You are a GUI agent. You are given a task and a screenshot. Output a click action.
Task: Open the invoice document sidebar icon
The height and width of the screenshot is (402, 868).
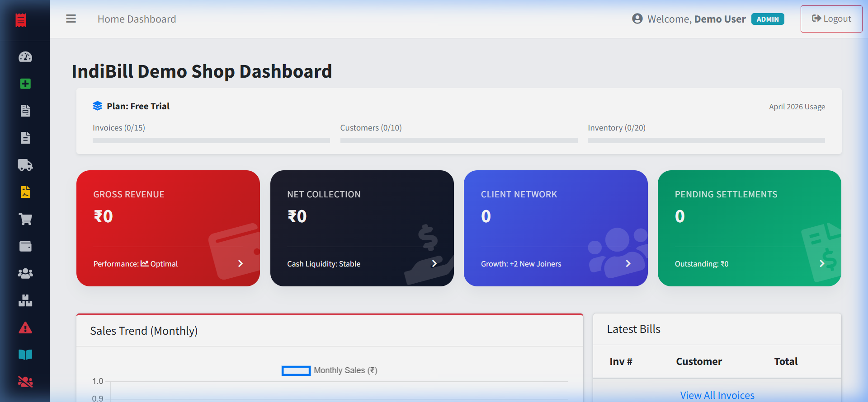(x=25, y=111)
